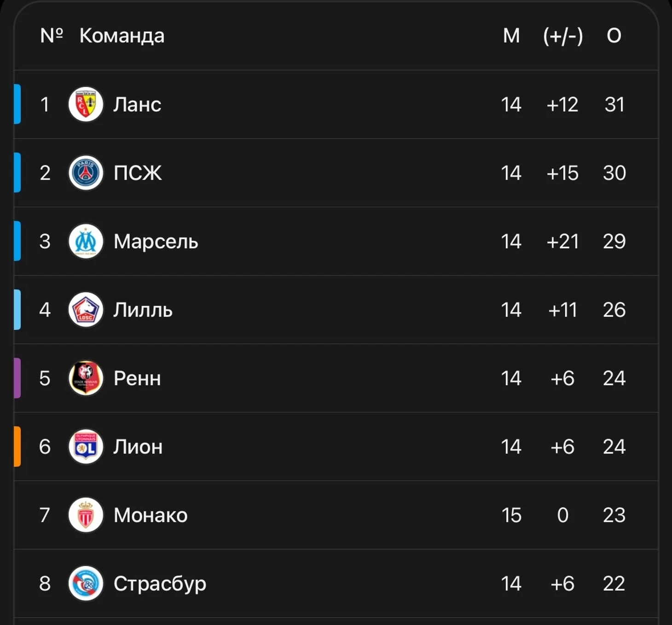Select the Страсбур team name
This screenshot has height=625, width=672.
160,584
